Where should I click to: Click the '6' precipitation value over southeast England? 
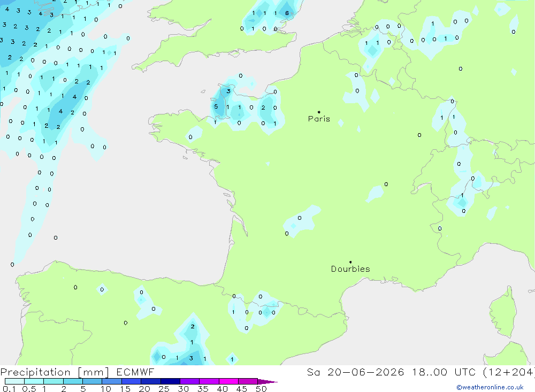(x=287, y=13)
